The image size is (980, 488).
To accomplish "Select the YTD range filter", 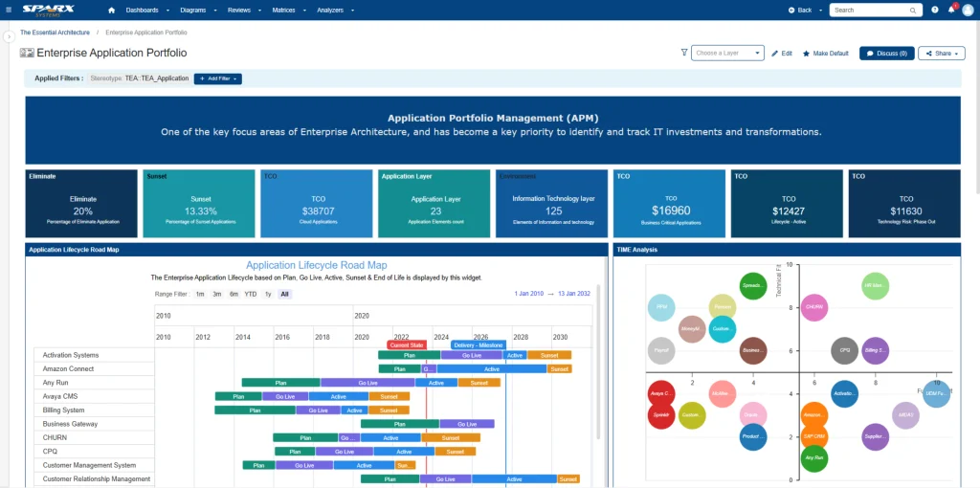I will coord(251,295).
